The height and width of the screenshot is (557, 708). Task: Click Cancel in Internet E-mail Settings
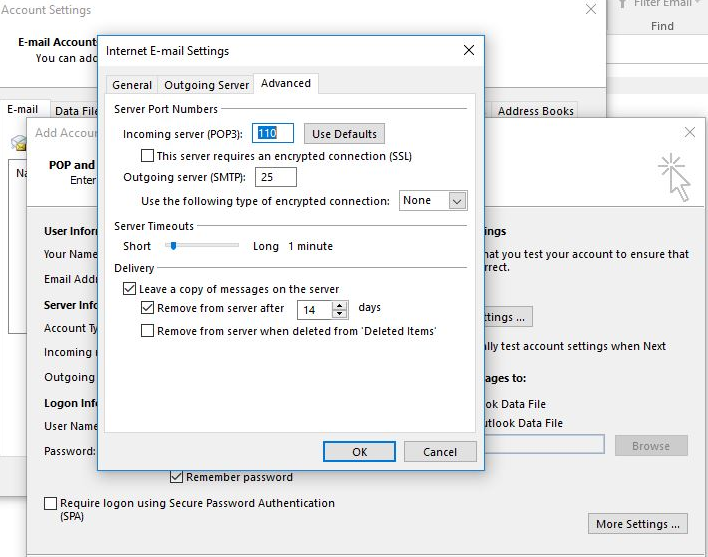(440, 451)
